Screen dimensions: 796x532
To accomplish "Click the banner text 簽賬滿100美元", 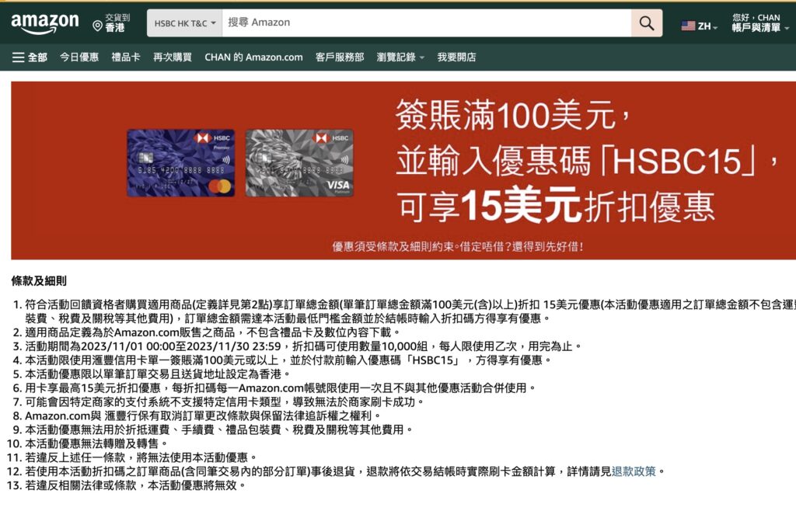I will [513, 114].
